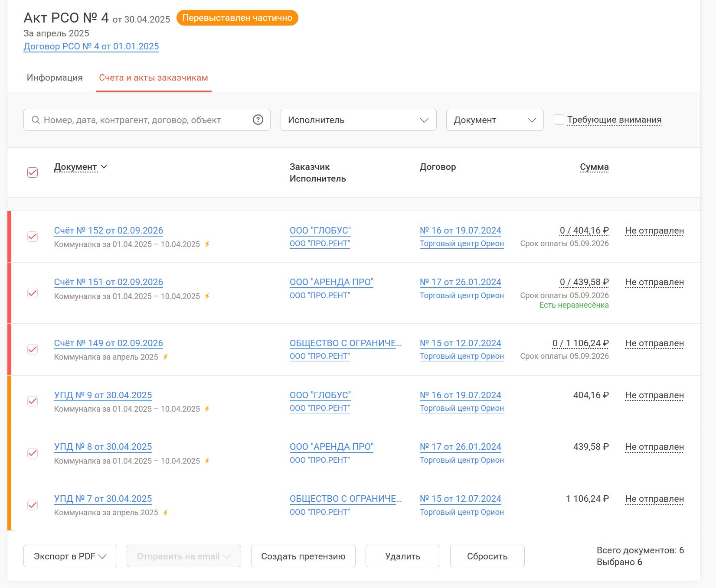Click the Сбросить button
This screenshot has width=716, height=588.
(x=487, y=556)
